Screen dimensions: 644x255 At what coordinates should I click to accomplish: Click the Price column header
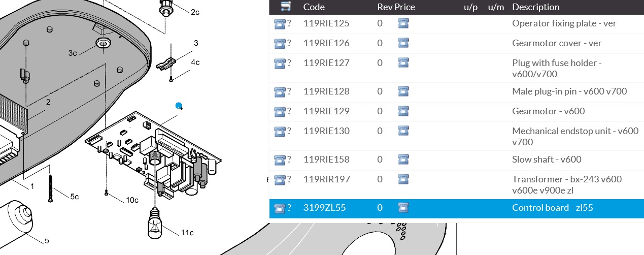click(x=404, y=7)
